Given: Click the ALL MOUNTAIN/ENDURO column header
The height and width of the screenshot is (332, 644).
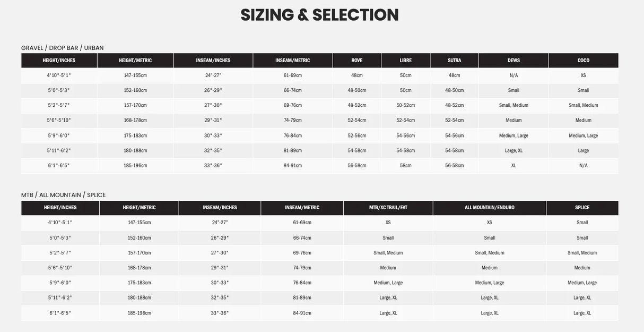Looking at the screenshot, I should click(489, 208).
